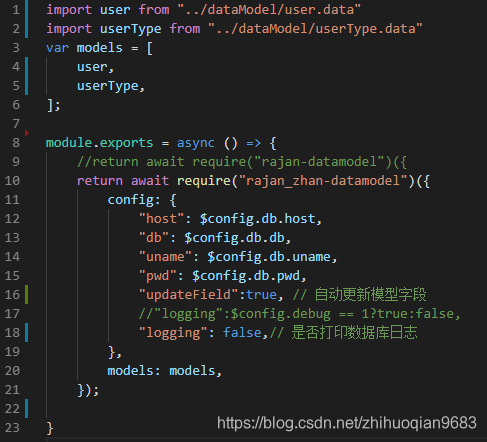Screen dimensions: 487x442
Task: Click '$config.db.pwd' value
Action: 246,276
